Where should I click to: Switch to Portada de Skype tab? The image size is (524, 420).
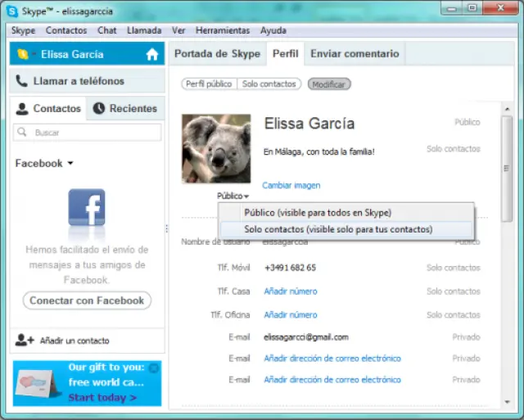(x=217, y=53)
